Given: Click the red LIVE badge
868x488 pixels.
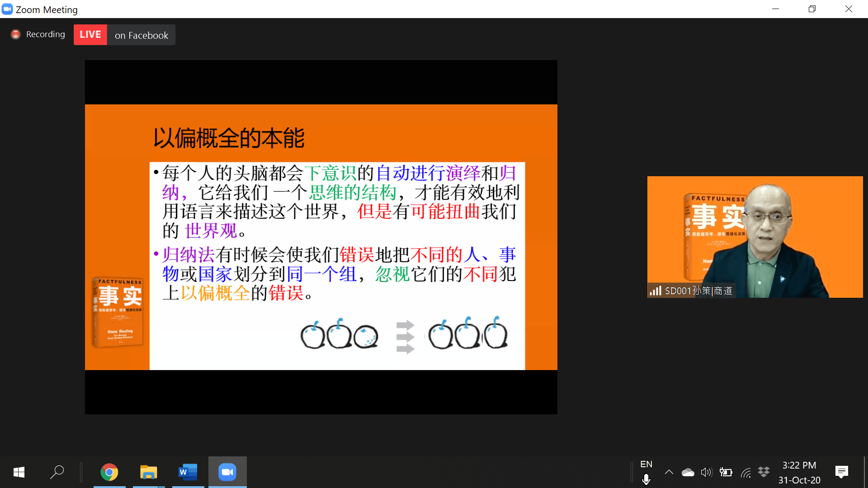Looking at the screenshot, I should click(90, 35).
